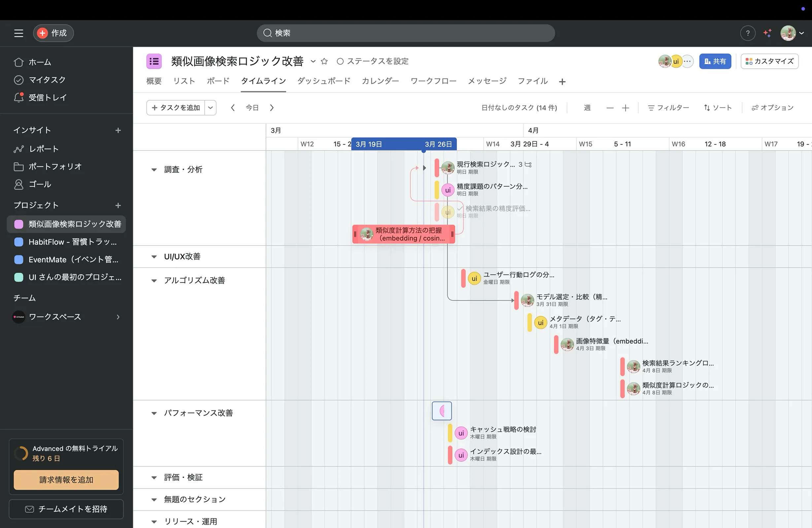The image size is (812, 528).
Task: Collapse 調査・分析 section
Action: click(x=154, y=170)
